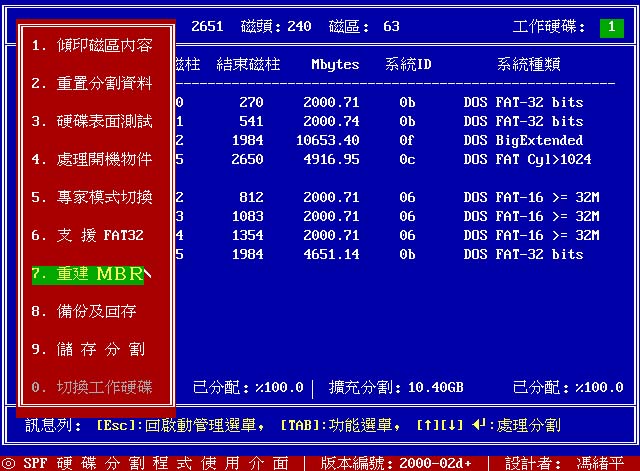The width and height of the screenshot is (640, 471).
Task: Click the 系統ID column header
Action: click(x=408, y=64)
